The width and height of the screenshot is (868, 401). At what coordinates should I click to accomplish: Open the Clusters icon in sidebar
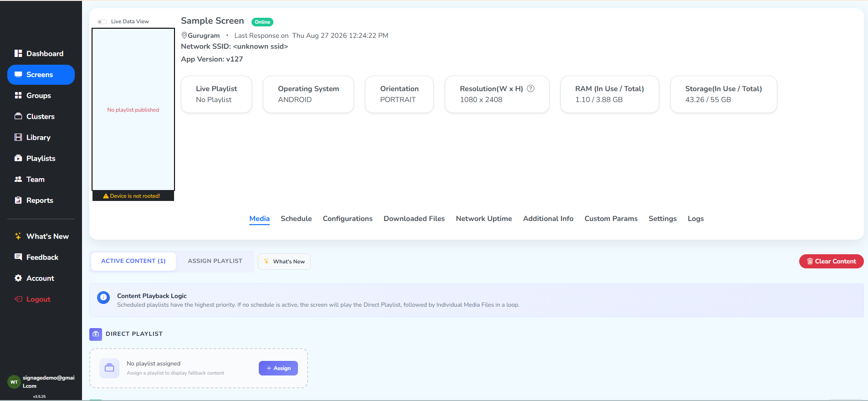coord(18,116)
